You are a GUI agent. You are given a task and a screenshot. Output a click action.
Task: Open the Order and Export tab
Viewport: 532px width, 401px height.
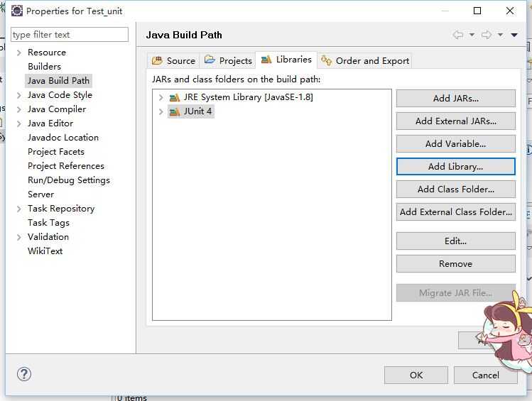tap(365, 60)
